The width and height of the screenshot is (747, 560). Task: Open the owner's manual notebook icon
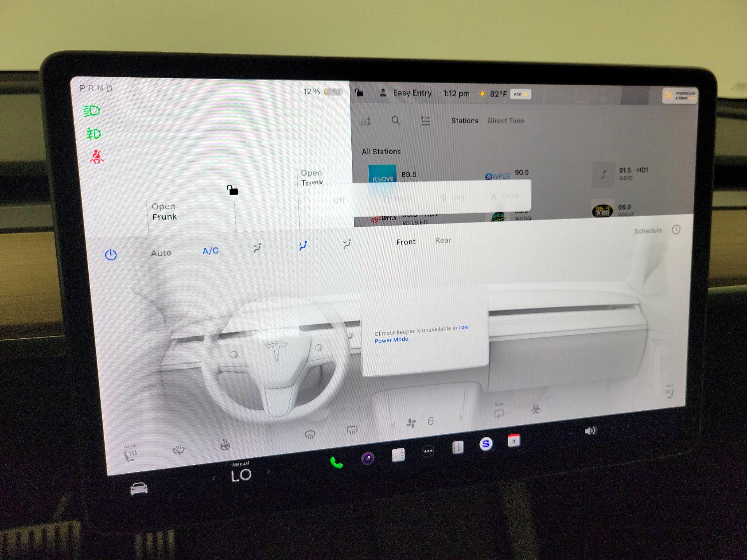pos(458,448)
